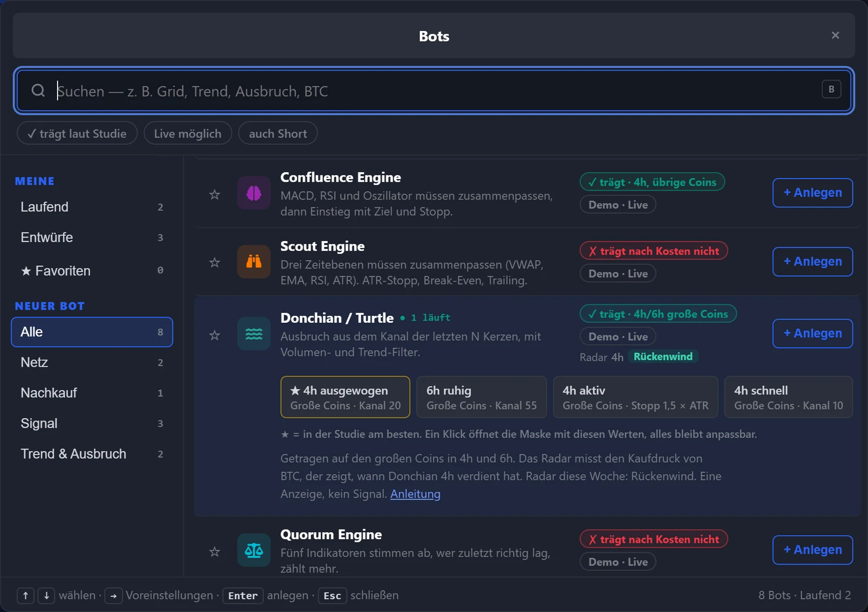Toggle the 'trägt laut Studie' filter chip

tap(77, 133)
